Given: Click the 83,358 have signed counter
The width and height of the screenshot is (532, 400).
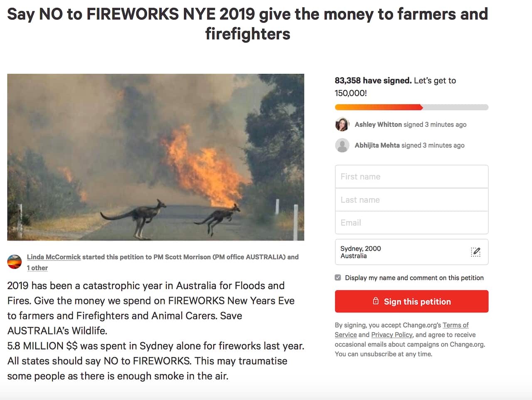Looking at the screenshot, I should click(x=373, y=81).
